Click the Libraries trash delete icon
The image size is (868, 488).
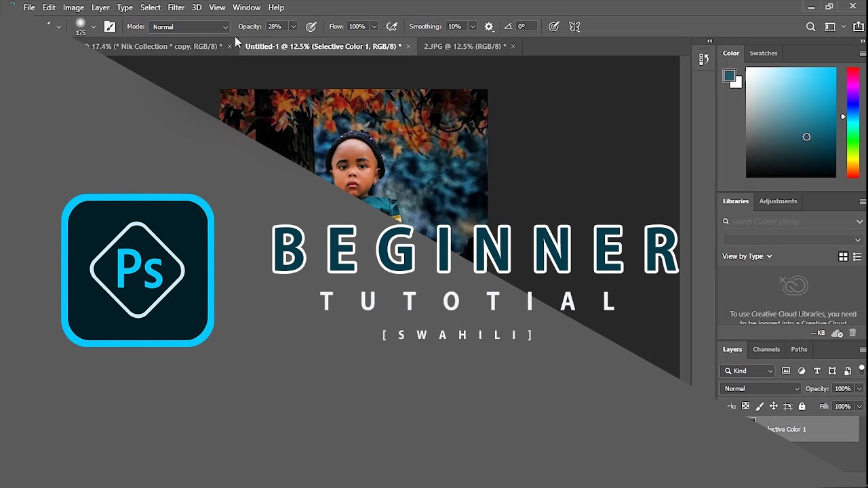[x=853, y=333]
